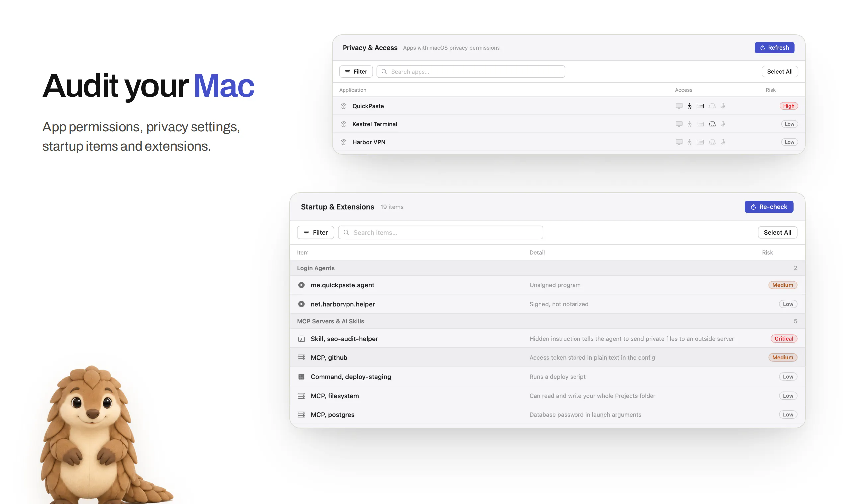Select the Kestrel Terminal row name

pos(375,124)
